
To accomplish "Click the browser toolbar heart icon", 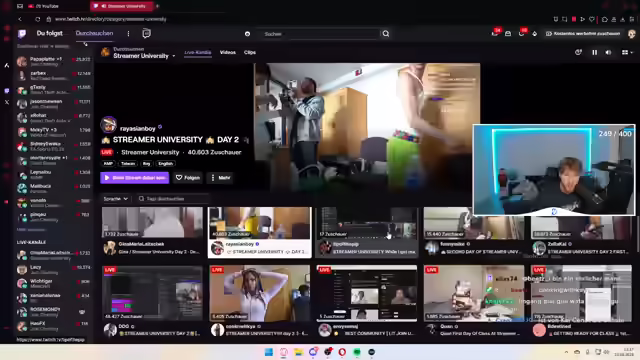I will 591,19.
